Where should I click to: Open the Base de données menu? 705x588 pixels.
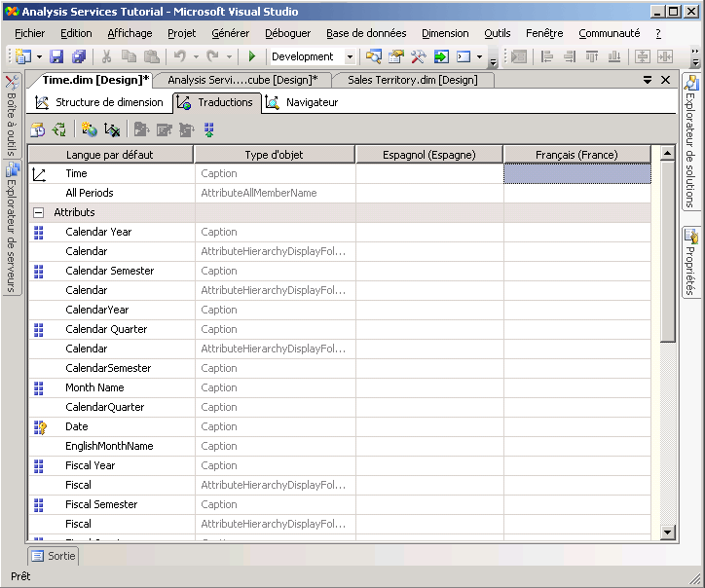[x=366, y=33]
